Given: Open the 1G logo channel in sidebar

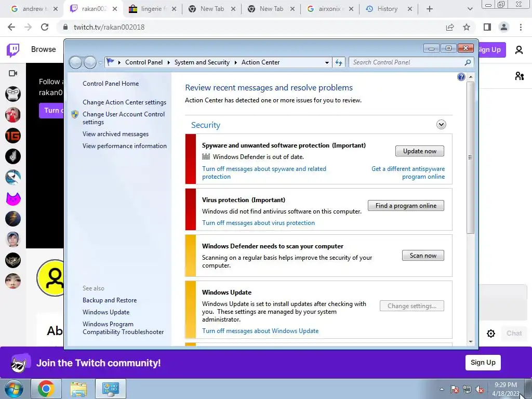Looking at the screenshot, I should point(13,136).
